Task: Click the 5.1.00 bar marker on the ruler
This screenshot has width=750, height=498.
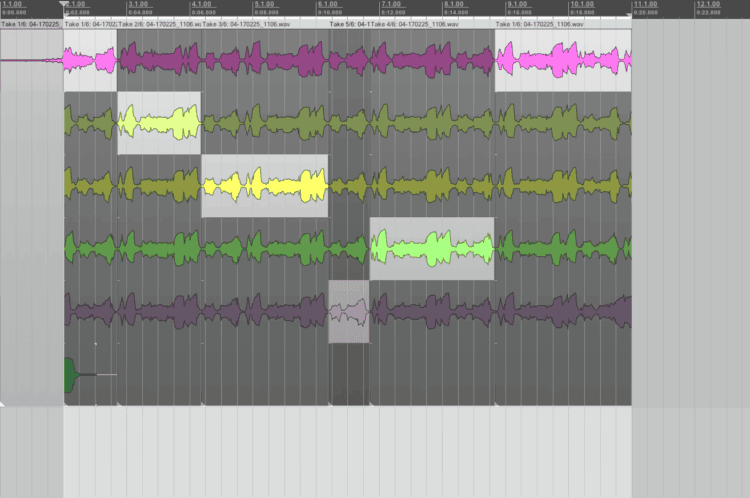Action: (x=264, y=5)
